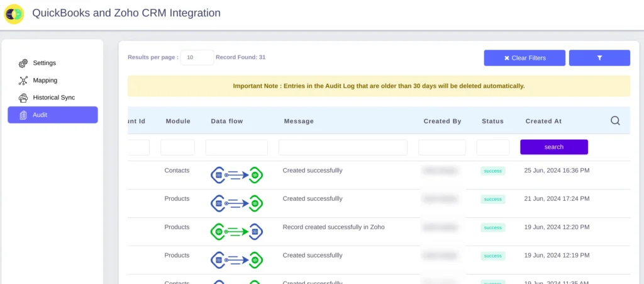Click the Module column header
This screenshot has width=644, height=284.
coord(178,122)
